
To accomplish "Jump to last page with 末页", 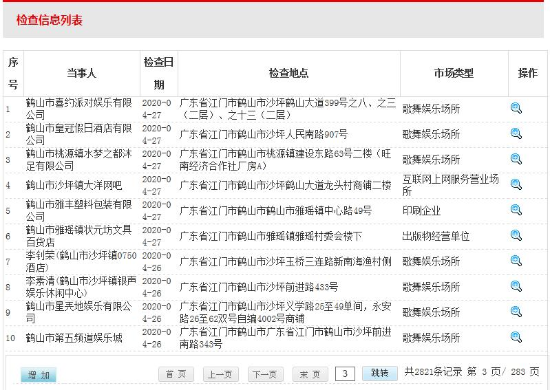I will point(310,374).
